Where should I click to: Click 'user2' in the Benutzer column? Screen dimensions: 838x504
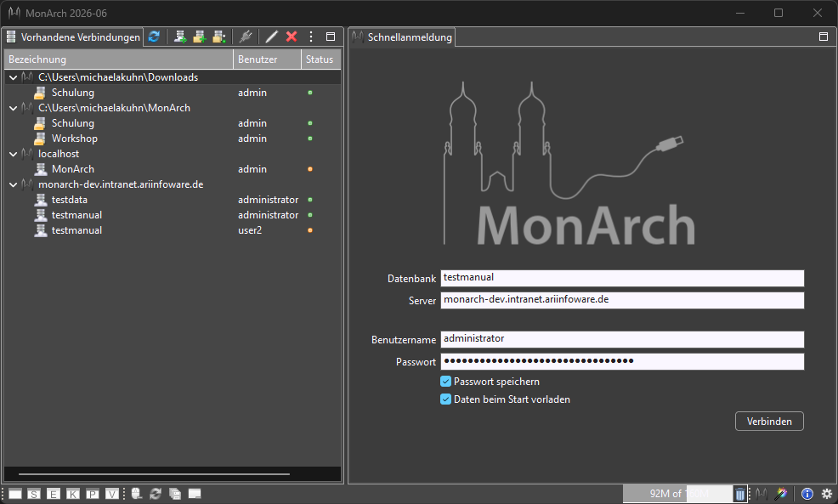(x=250, y=230)
